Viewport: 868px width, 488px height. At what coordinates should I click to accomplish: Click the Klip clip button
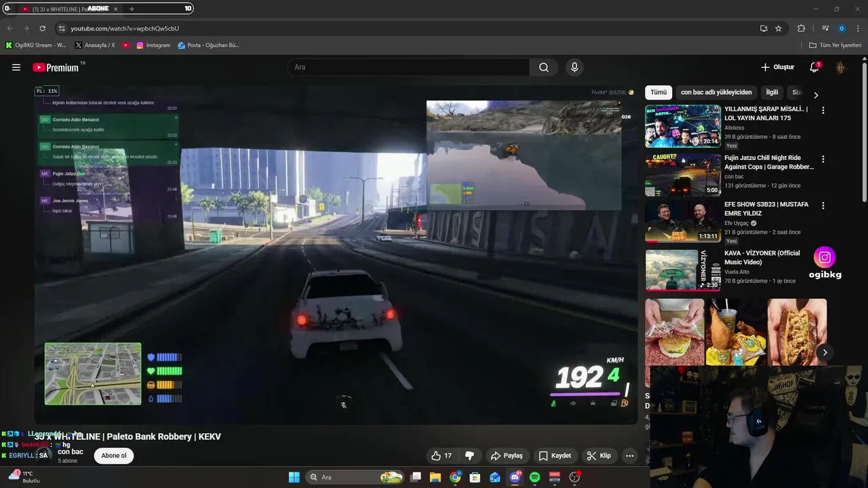[599, 455]
